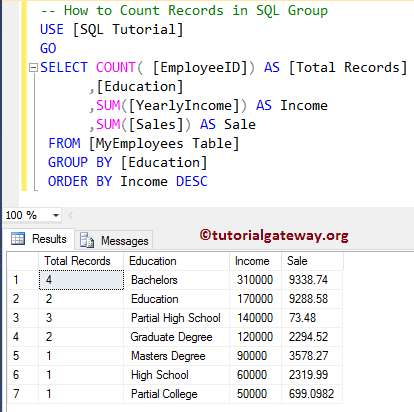Select the Sale column header

pyautogui.click(x=312, y=261)
